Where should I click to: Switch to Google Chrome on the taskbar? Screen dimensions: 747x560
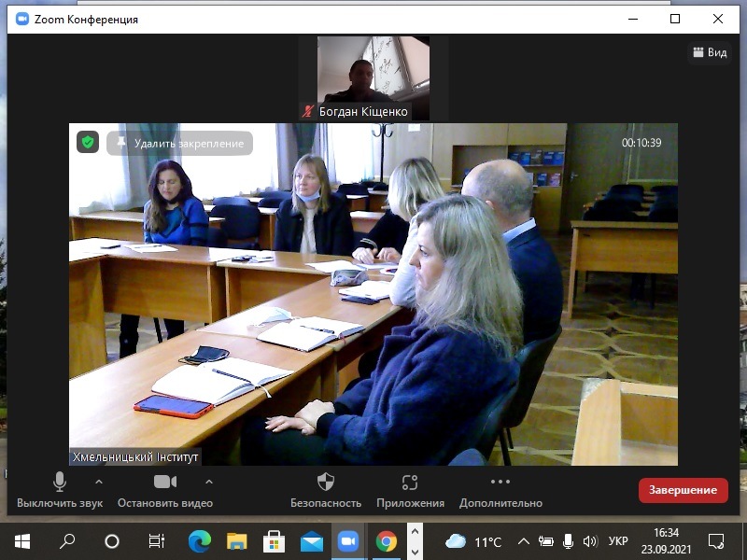(386, 541)
